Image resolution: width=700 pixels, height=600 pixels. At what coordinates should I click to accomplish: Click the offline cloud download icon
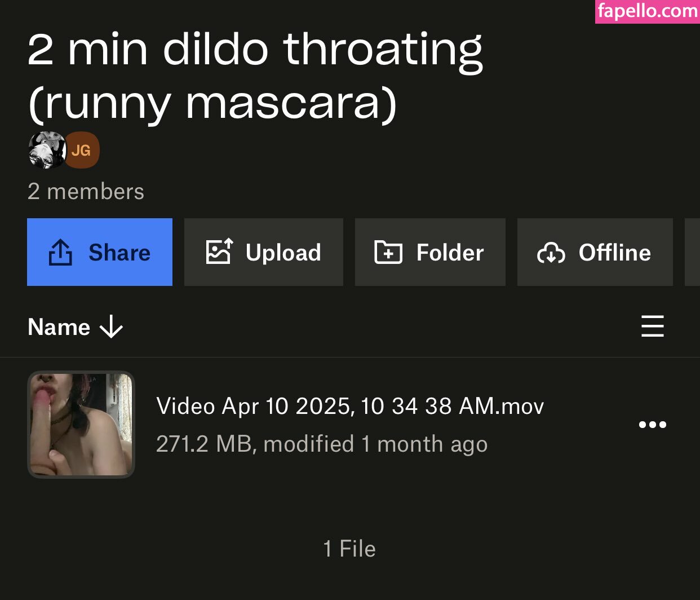551,253
